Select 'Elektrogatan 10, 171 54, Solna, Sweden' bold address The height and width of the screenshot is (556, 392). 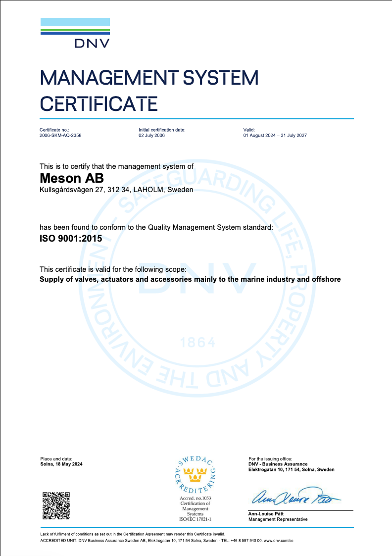[x=292, y=469]
